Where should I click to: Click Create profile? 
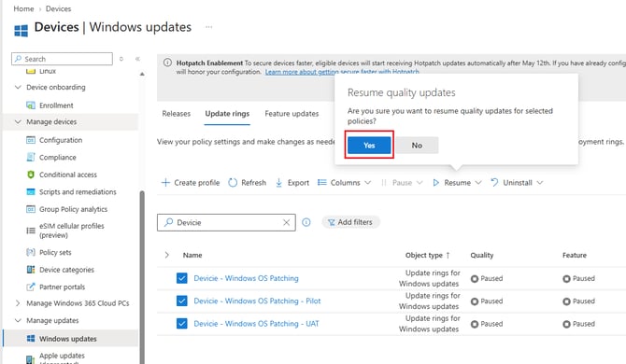191,183
